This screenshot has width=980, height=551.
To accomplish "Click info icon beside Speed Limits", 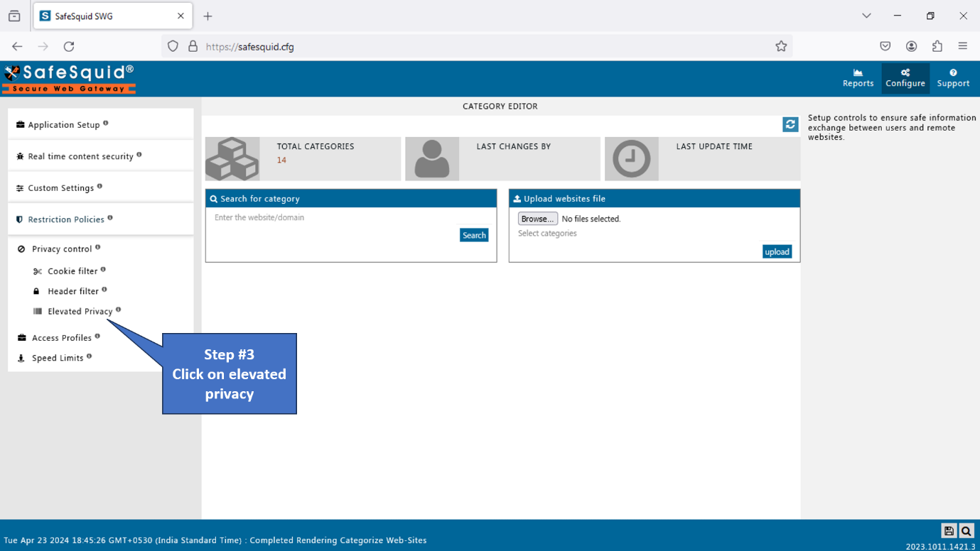I will point(90,356).
